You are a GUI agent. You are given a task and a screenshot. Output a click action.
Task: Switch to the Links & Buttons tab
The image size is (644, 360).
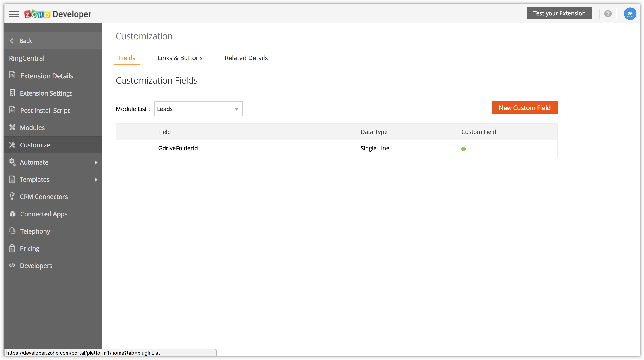(x=180, y=58)
